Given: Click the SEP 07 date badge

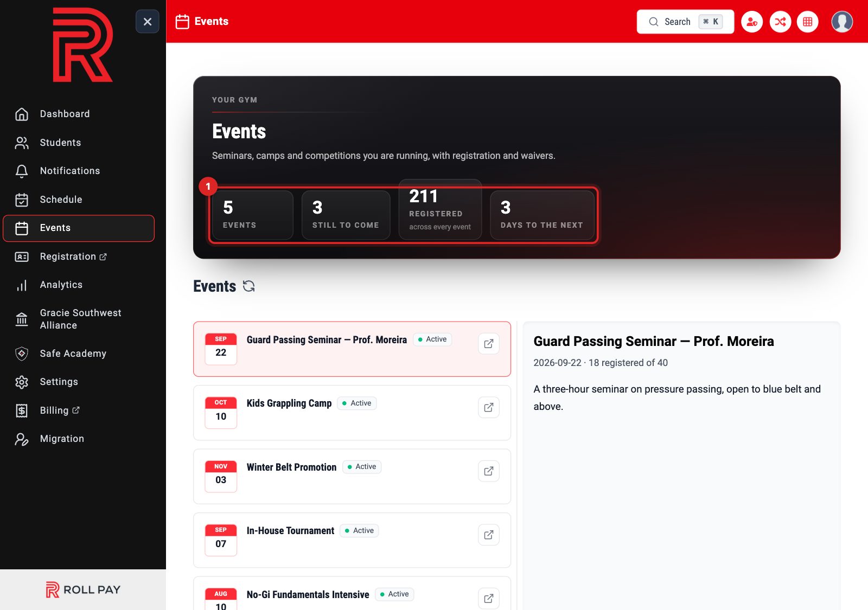Looking at the screenshot, I should click(x=221, y=540).
